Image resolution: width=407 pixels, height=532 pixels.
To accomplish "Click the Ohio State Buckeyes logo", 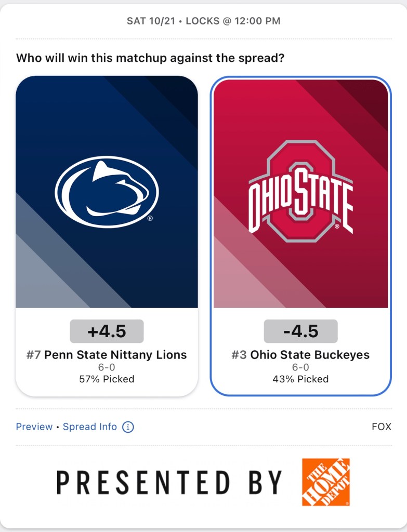I will [300, 192].
